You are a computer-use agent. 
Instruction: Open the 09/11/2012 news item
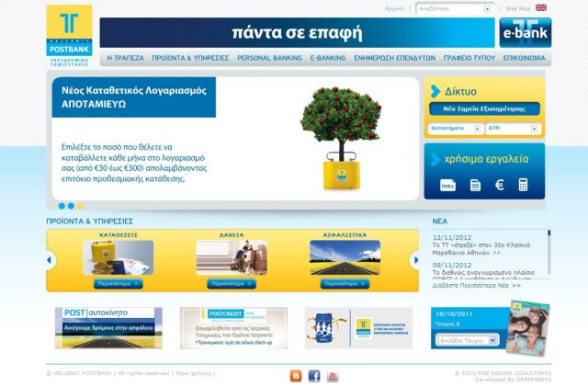[x=483, y=271]
